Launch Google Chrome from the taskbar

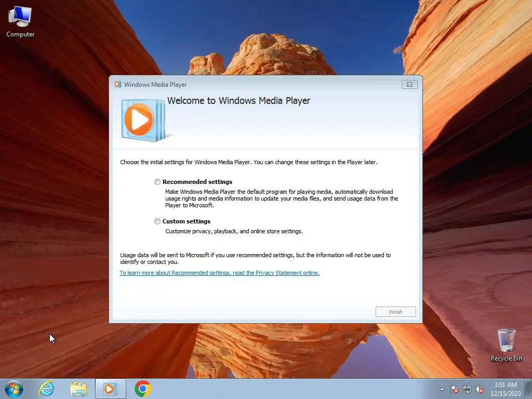click(x=142, y=389)
